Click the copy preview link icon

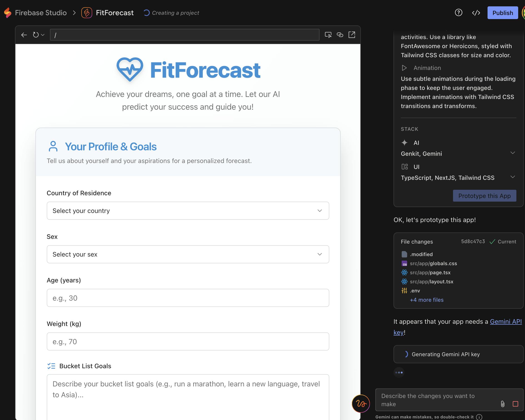tap(340, 35)
